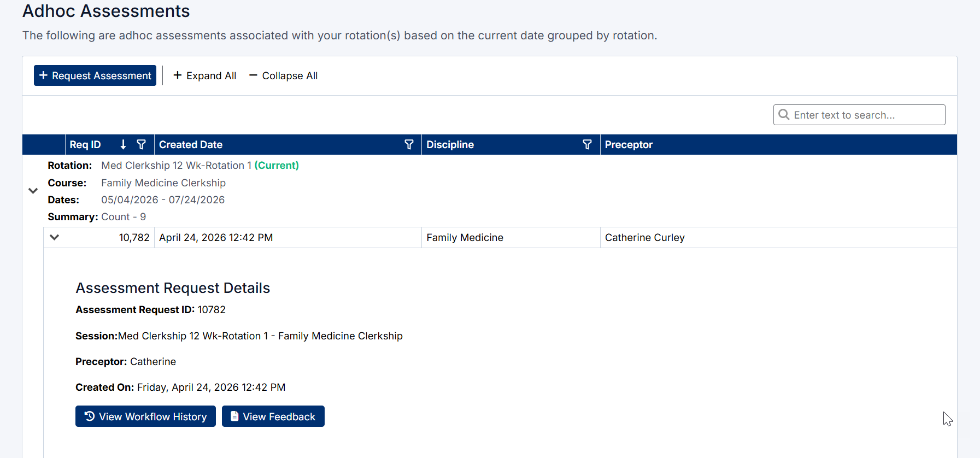This screenshot has height=458, width=980.
Task: Collapse the request 10,782 row details
Action: click(x=54, y=237)
